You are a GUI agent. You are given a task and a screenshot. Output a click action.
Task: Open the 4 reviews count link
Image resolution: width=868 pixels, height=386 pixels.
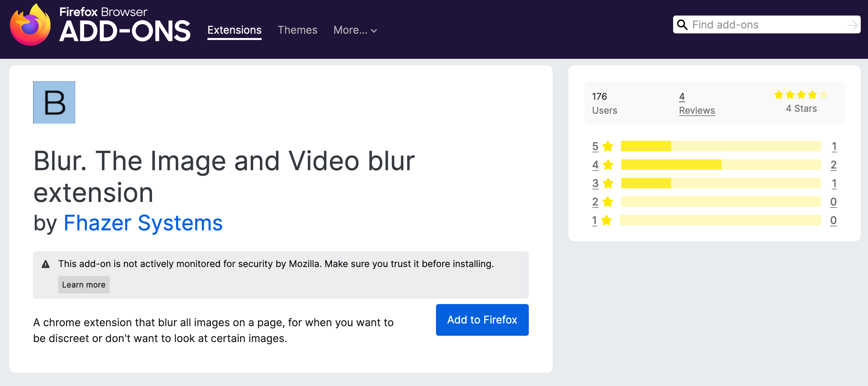pyautogui.click(x=682, y=96)
